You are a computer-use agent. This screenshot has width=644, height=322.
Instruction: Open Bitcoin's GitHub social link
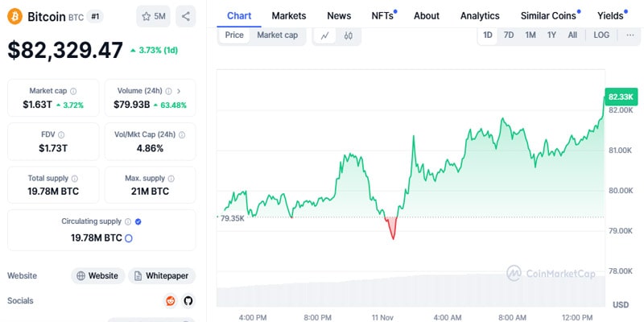click(188, 301)
